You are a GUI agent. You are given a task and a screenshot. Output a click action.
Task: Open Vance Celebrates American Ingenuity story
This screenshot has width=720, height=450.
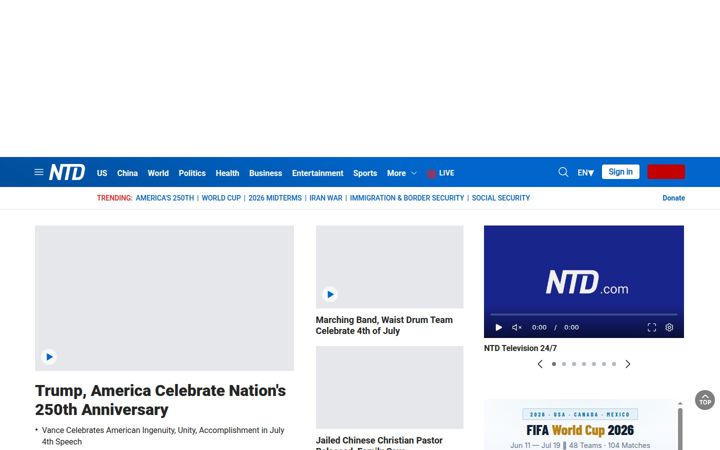[163, 436]
